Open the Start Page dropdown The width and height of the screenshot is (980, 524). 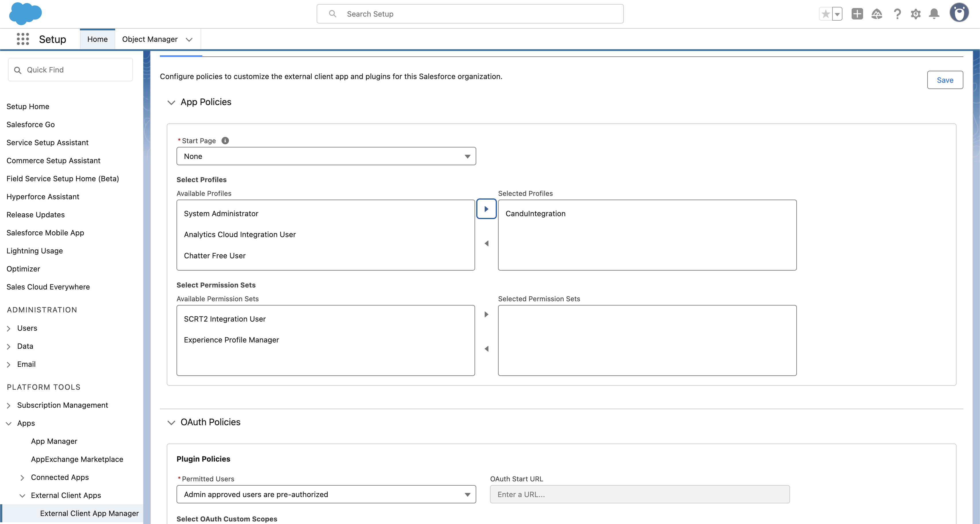click(x=326, y=156)
